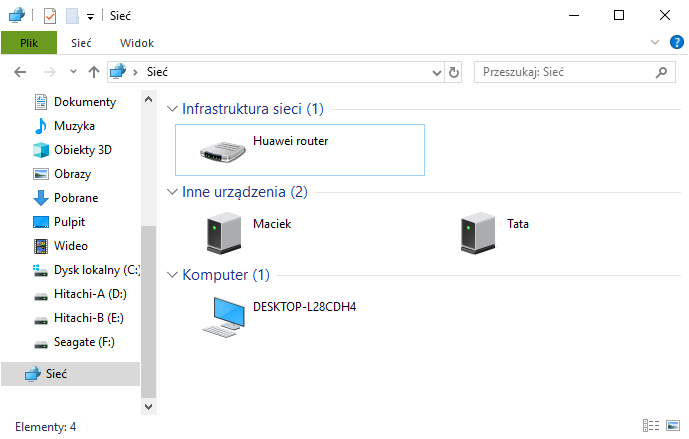Image resolution: width=689 pixels, height=439 pixels.
Task: Open the Hitachi-B (E:) drive
Action: [79, 318]
